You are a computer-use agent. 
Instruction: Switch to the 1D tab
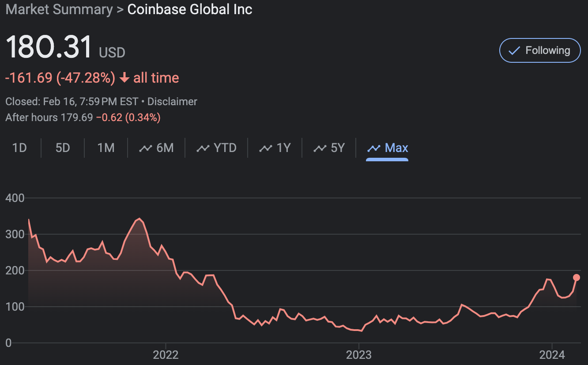(x=19, y=148)
